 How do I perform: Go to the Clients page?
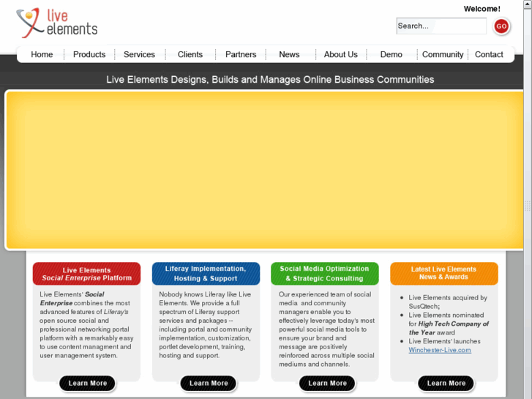[190, 54]
